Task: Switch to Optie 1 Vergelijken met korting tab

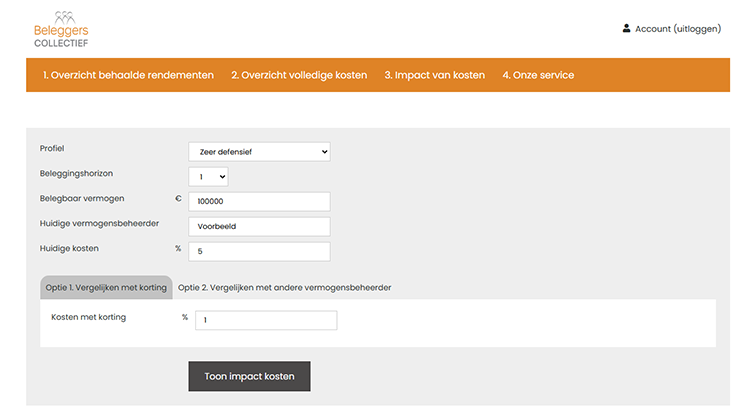Action: pyautogui.click(x=106, y=287)
